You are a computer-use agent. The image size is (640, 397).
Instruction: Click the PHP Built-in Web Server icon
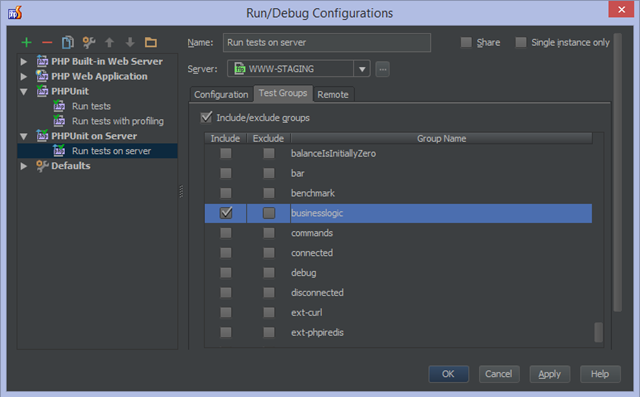tap(42, 61)
